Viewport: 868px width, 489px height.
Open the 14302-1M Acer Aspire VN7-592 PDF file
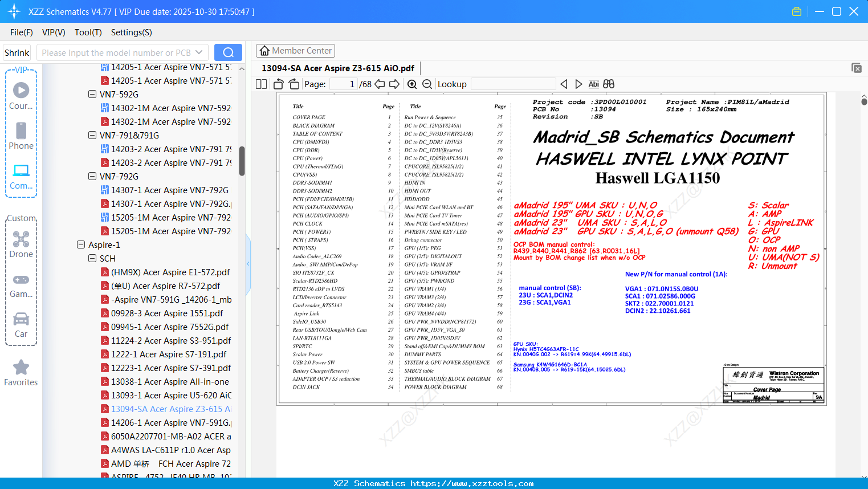pyautogui.click(x=166, y=122)
